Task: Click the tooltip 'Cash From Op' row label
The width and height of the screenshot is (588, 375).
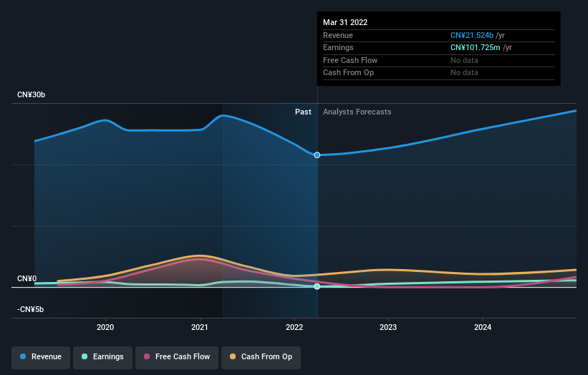Action: click(x=348, y=73)
